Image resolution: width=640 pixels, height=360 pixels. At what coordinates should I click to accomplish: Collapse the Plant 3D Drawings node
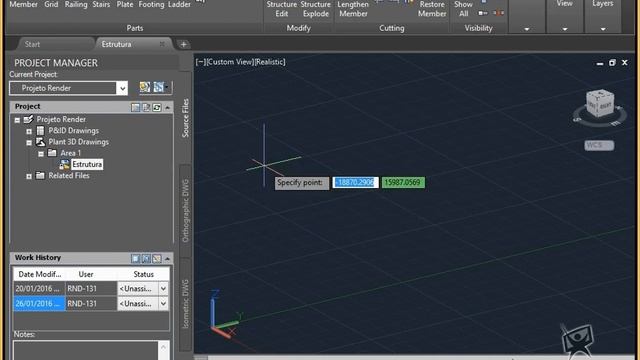click(x=29, y=143)
